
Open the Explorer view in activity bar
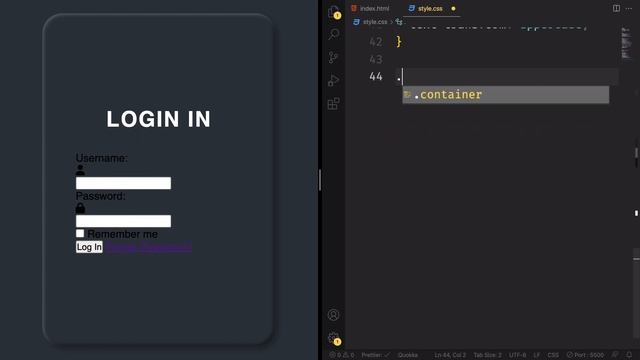[334, 11]
